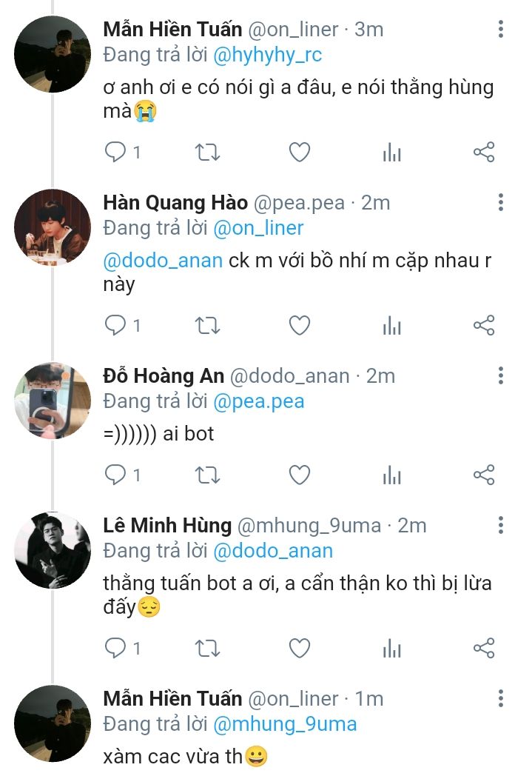
Task: Share Mẫn Hiền Tuấn's first tweet
Action: coord(483,153)
